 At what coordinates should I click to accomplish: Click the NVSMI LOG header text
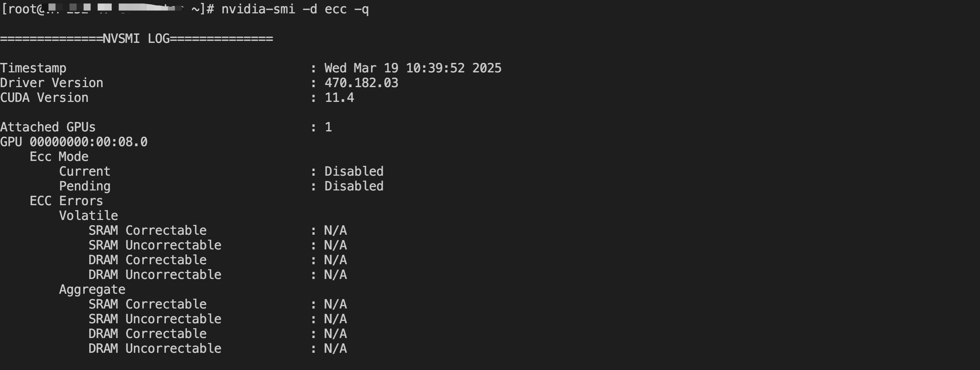pyautogui.click(x=136, y=38)
